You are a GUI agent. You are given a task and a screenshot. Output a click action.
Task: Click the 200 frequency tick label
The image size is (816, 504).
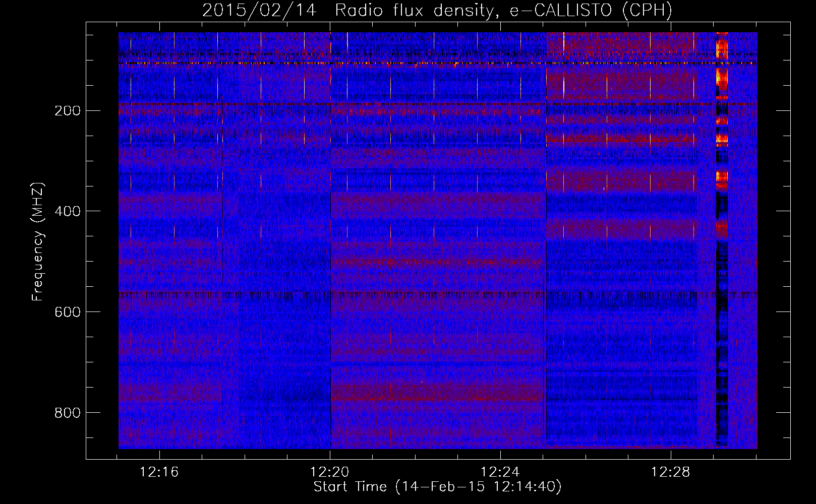68,111
